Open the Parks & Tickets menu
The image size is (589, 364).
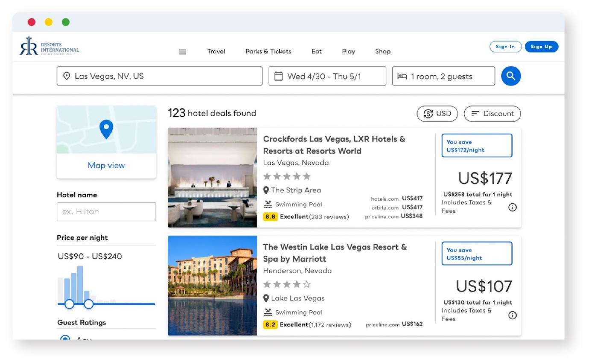click(268, 52)
